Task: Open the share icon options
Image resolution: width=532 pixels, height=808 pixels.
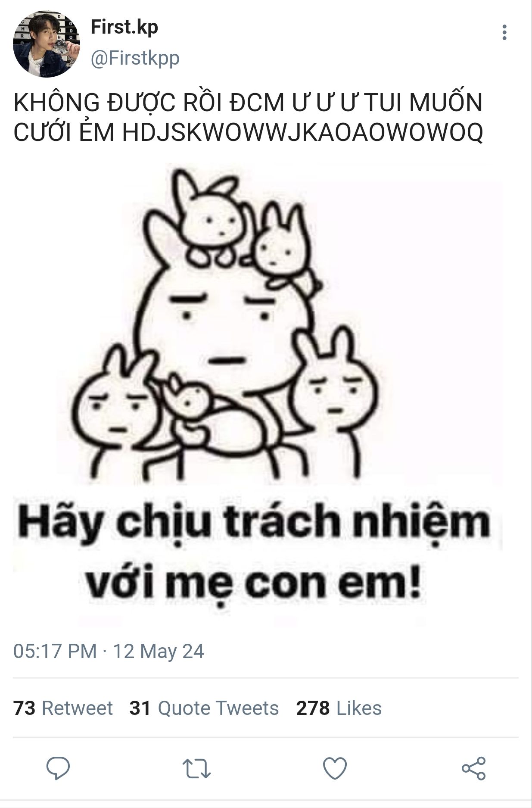Action: pos(473,768)
